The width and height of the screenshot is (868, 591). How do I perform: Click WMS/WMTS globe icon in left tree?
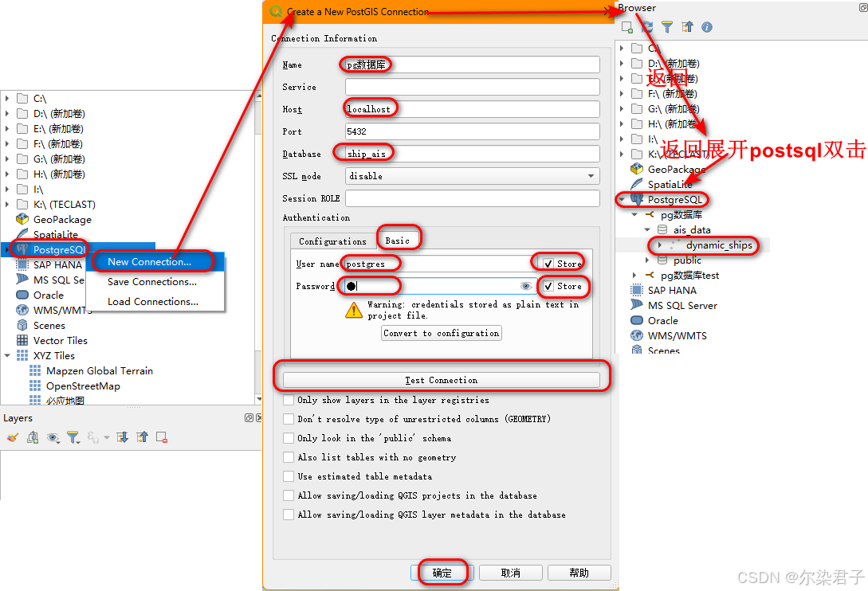tap(22, 310)
